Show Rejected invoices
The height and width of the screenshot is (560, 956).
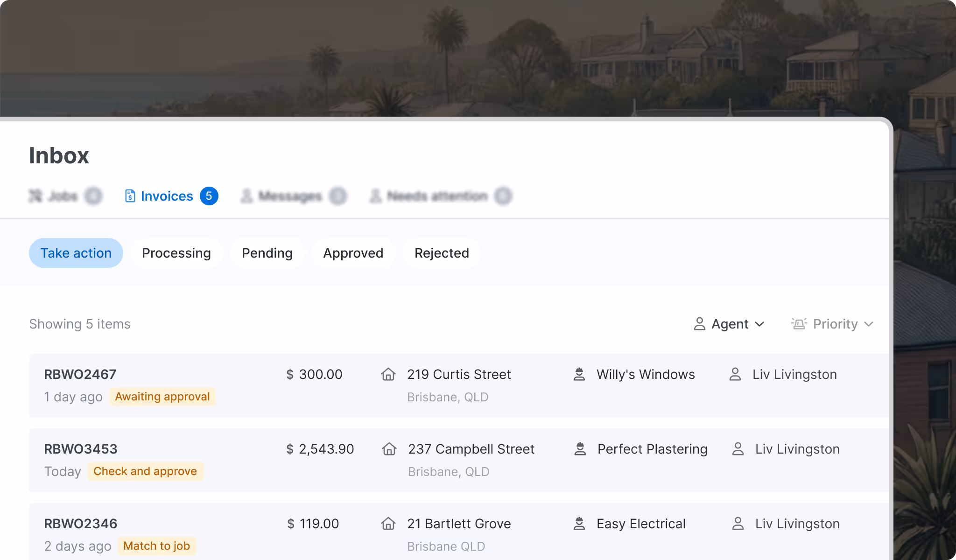(442, 253)
